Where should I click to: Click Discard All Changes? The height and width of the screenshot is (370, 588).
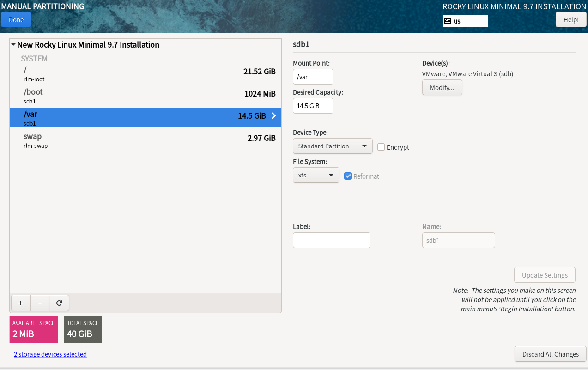550,354
